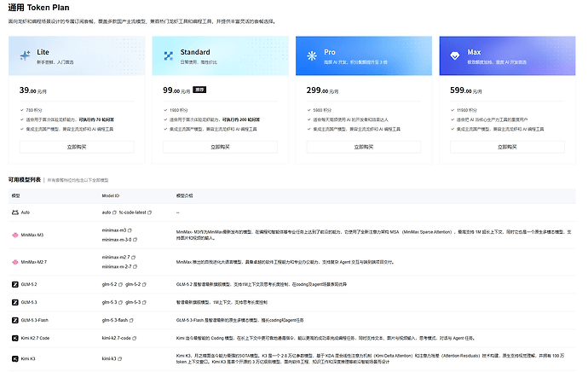Select the Lite plan header card
The height and width of the screenshot is (372, 588).
point(77,56)
